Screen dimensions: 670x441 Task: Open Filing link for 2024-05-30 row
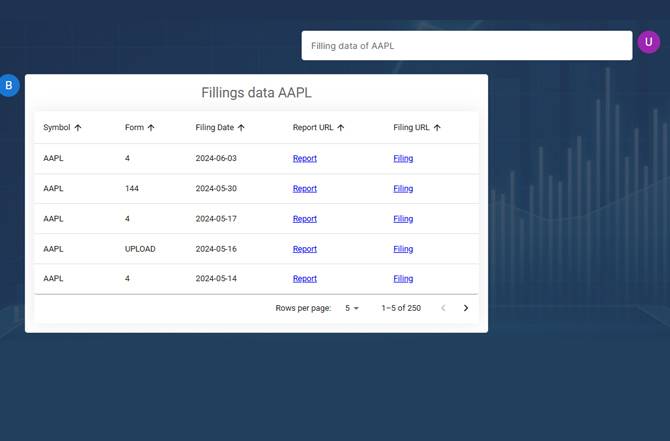[x=403, y=188]
